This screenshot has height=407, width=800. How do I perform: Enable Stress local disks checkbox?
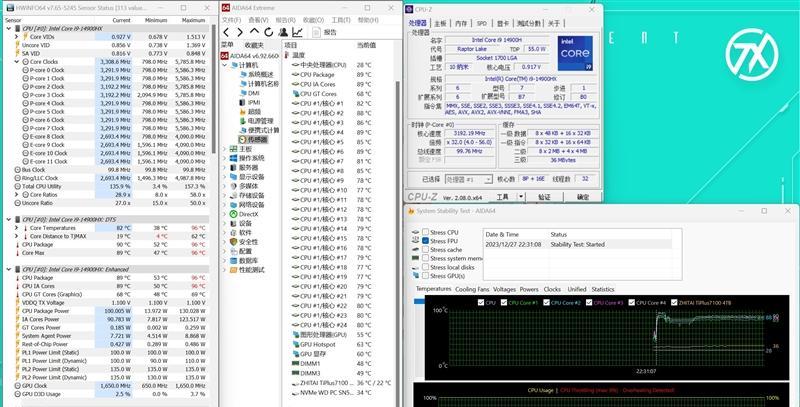pos(425,267)
